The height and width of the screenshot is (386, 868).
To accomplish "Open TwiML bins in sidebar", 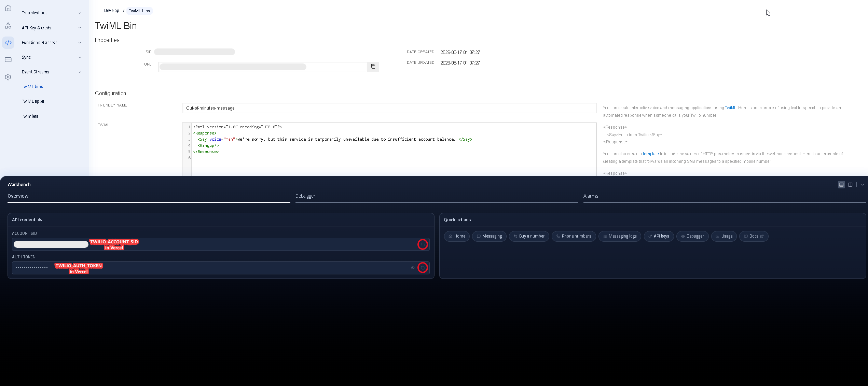I will pyautogui.click(x=32, y=87).
